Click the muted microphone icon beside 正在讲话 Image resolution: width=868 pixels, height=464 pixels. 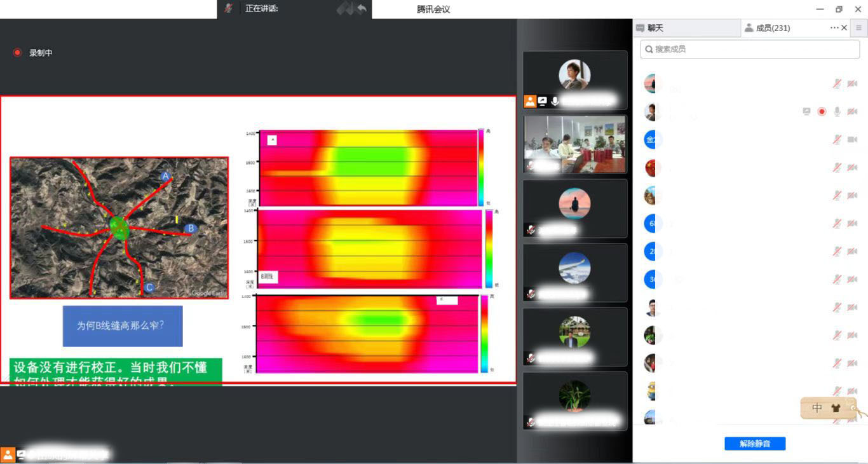click(x=228, y=9)
